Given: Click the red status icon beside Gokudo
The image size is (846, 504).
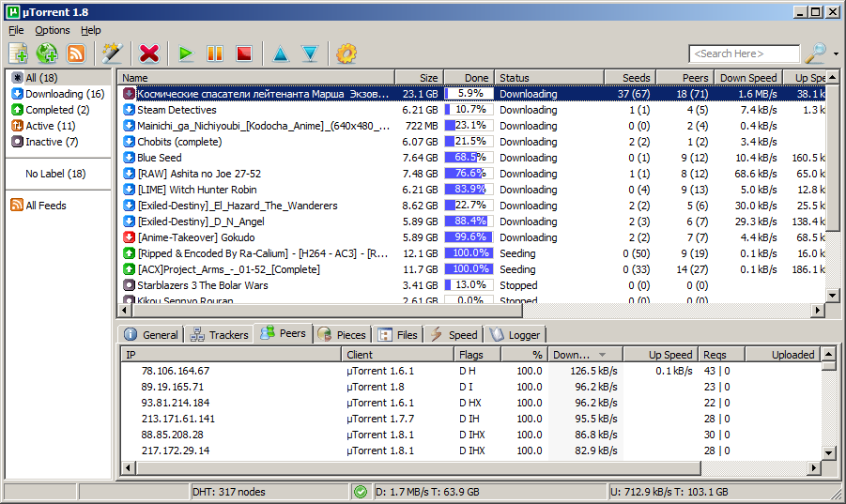Looking at the screenshot, I should coord(129,237).
